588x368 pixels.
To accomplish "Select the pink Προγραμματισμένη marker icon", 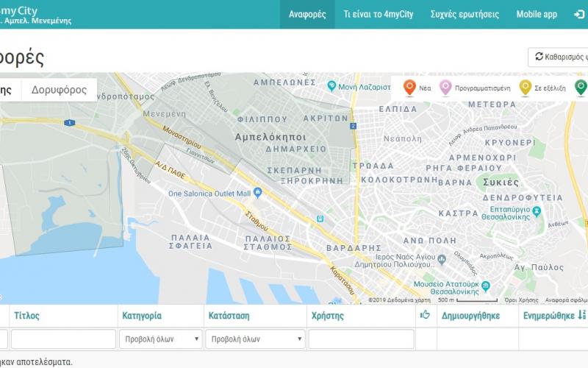I will tap(445, 88).
